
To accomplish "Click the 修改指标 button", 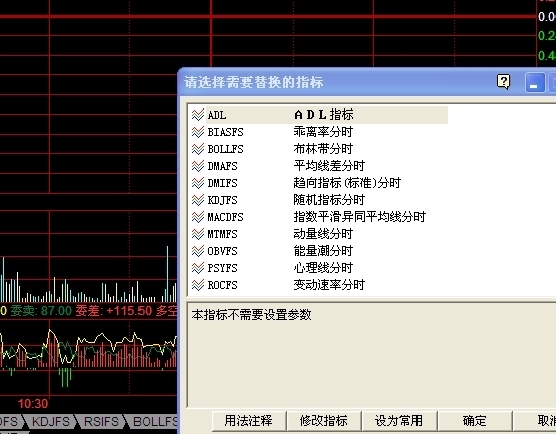I will point(324,421).
